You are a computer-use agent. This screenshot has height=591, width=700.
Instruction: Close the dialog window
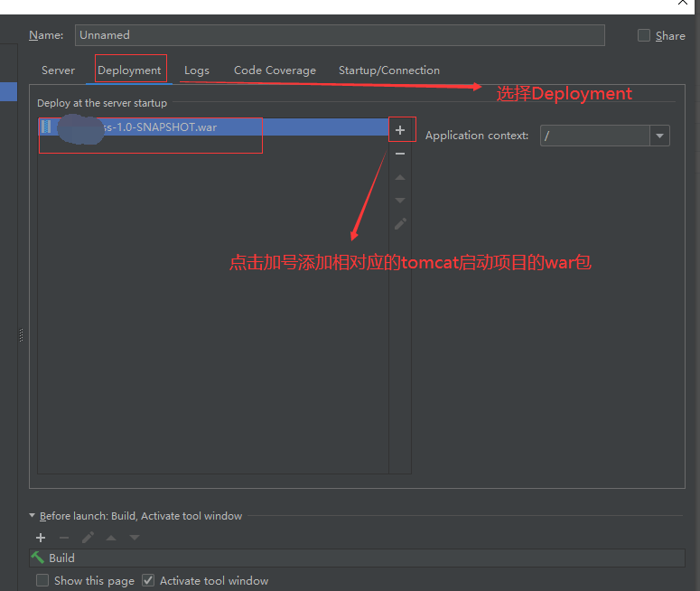pos(683,3)
